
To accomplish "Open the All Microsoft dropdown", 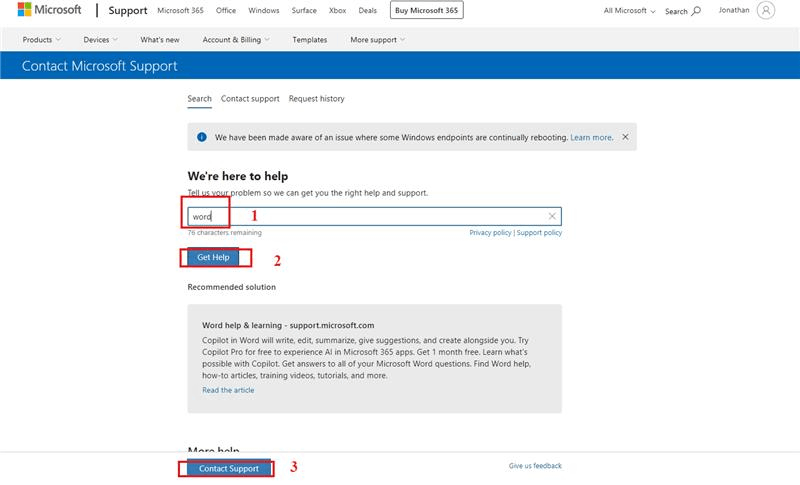I will click(629, 11).
